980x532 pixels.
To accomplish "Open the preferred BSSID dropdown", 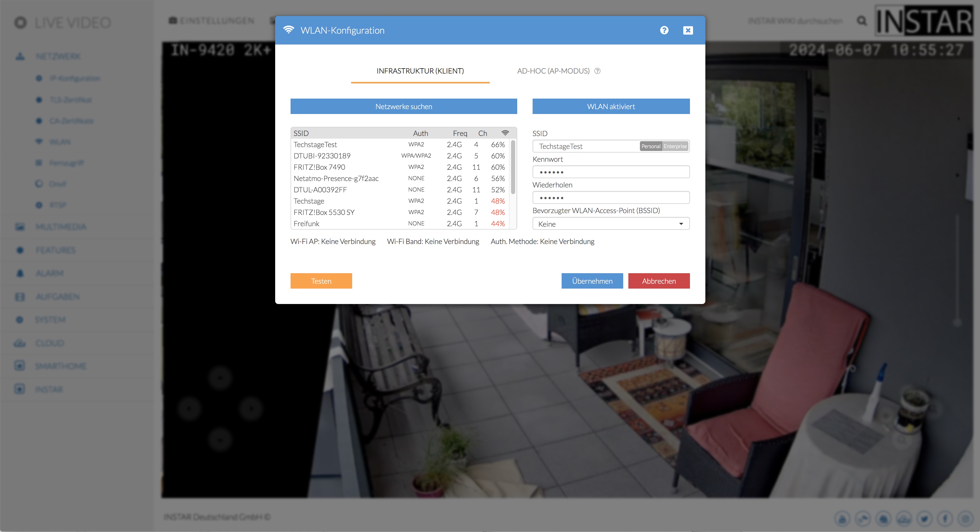I will (x=611, y=224).
